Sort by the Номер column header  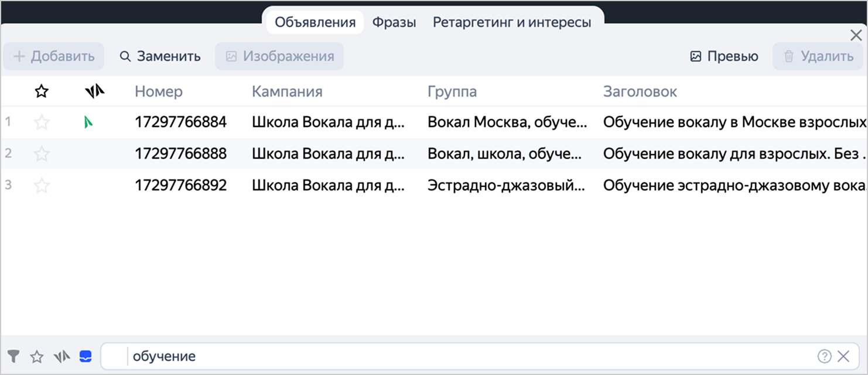[159, 91]
